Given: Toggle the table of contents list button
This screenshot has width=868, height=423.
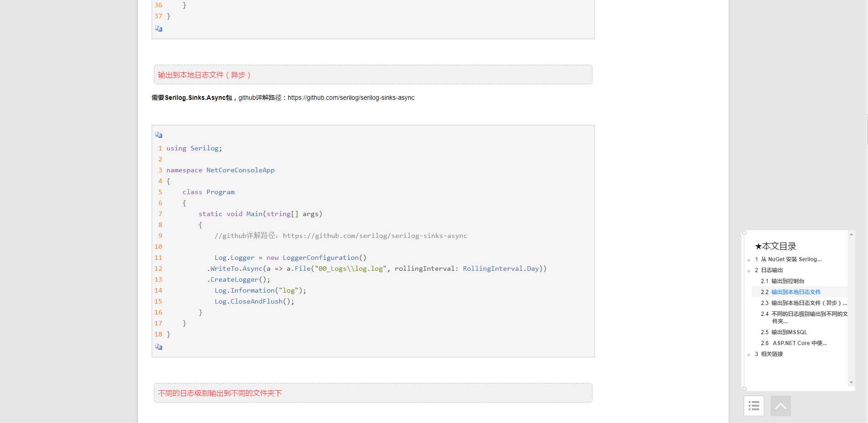Looking at the screenshot, I should tap(754, 406).
